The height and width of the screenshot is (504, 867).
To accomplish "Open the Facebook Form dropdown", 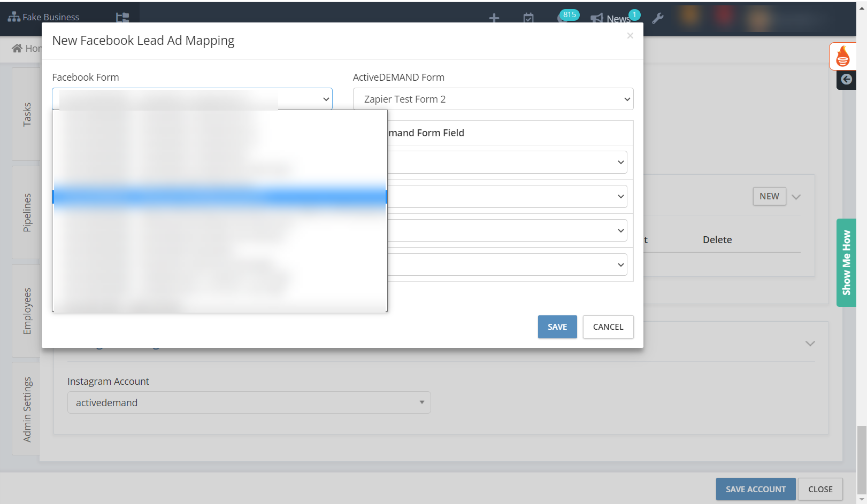I will [x=192, y=99].
